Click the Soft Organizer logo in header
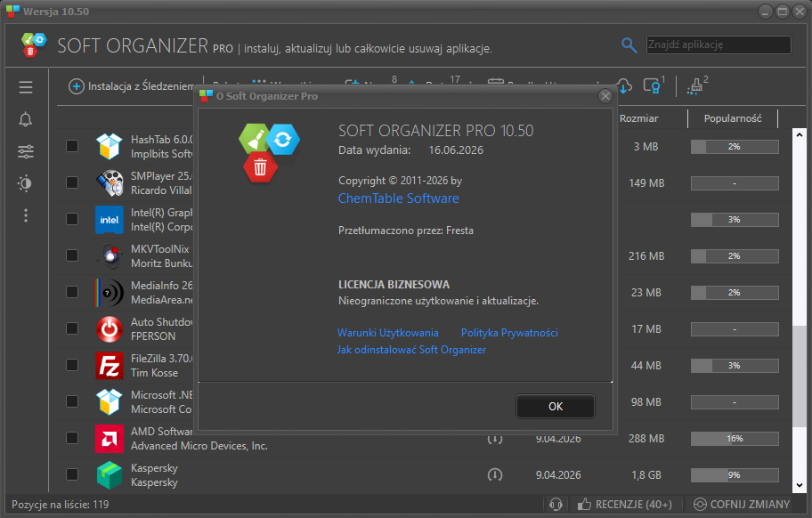Image resolution: width=812 pixels, height=518 pixels. click(34, 45)
